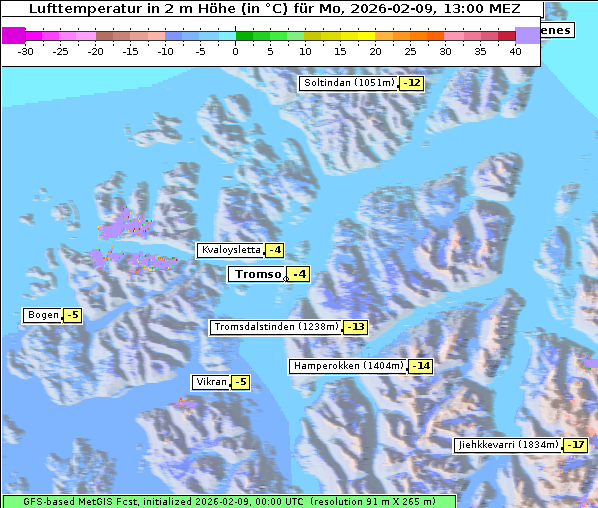Select the Vikran location label

pos(211,382)
